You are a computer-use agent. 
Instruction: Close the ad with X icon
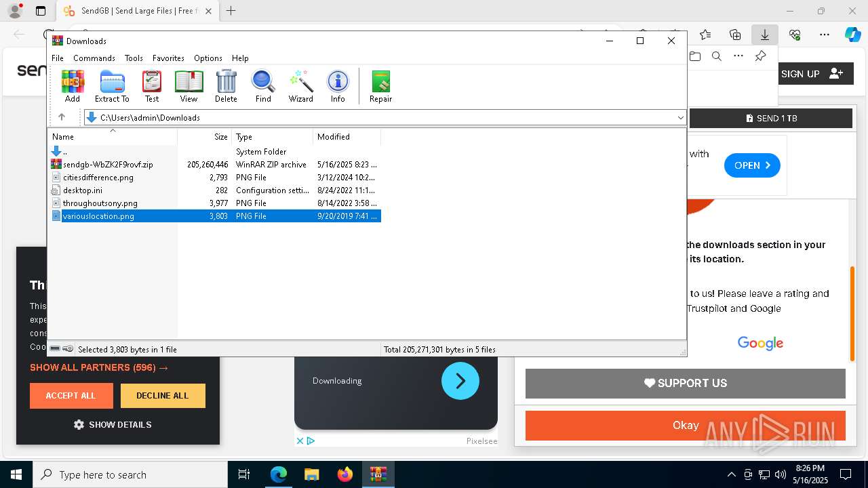[x=300, y=441]
